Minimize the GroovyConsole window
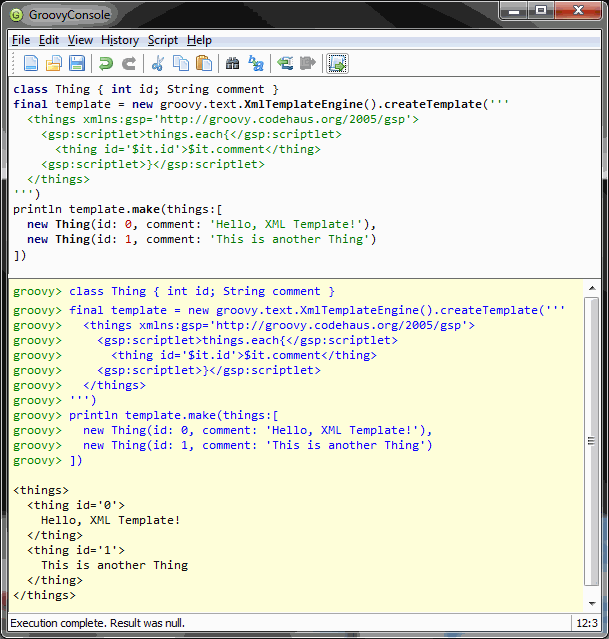 514,10
